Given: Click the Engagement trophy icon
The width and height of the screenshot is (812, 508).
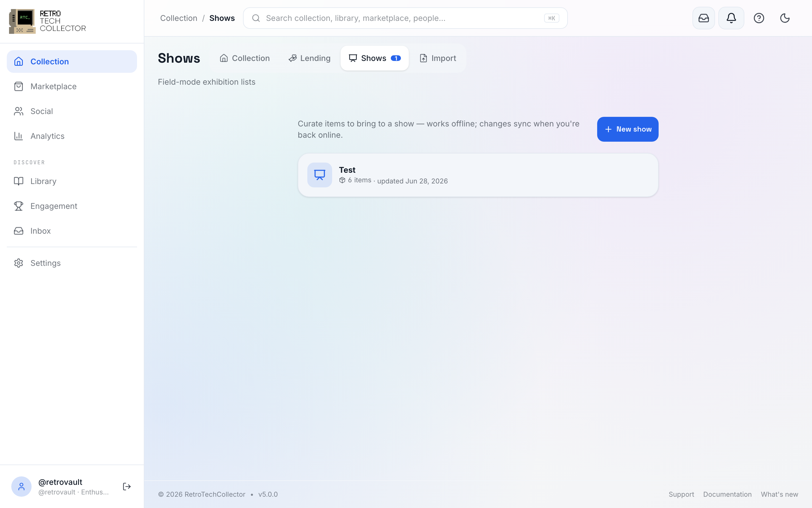Looking at the screenshot, I should click(18, 206).
